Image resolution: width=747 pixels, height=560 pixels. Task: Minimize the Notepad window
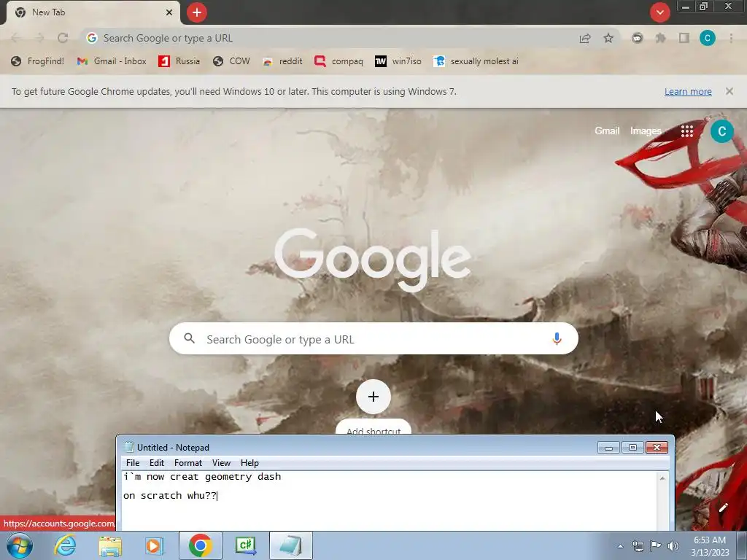(x=608, y=447)
